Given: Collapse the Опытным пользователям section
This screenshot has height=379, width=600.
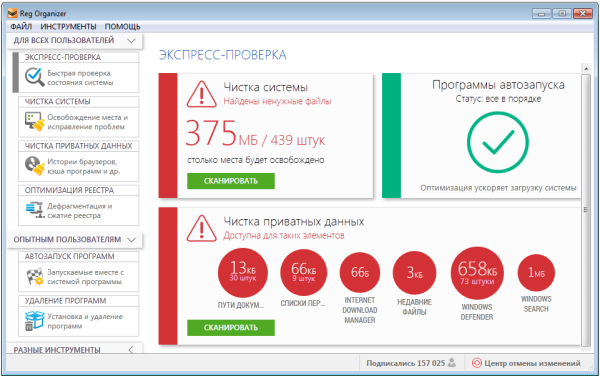Looking at the screenshot, I should (131, 240).
